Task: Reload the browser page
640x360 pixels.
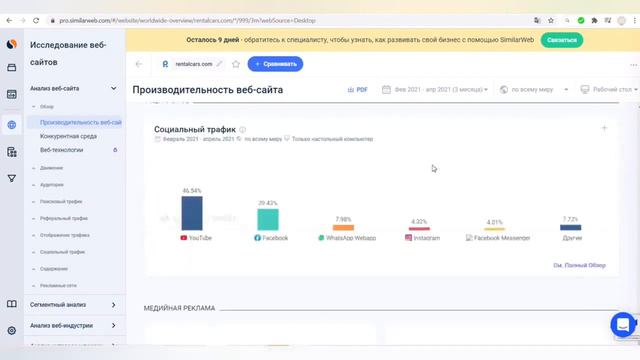Action: click(x=36, y=20)
